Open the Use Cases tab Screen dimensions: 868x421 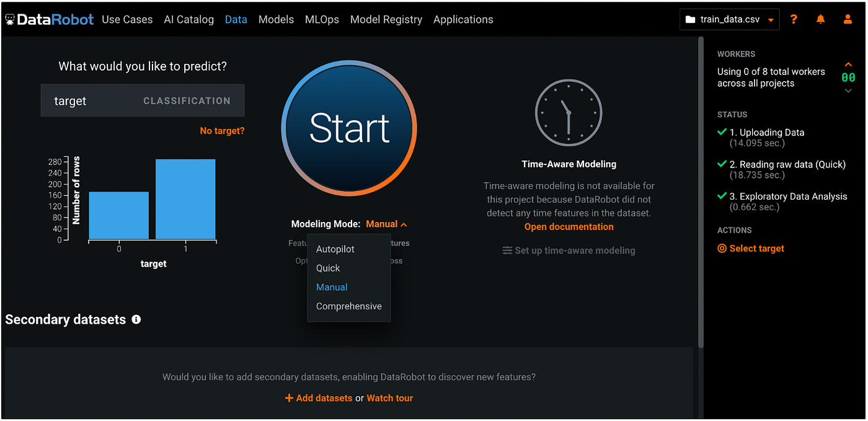(127, 19)
